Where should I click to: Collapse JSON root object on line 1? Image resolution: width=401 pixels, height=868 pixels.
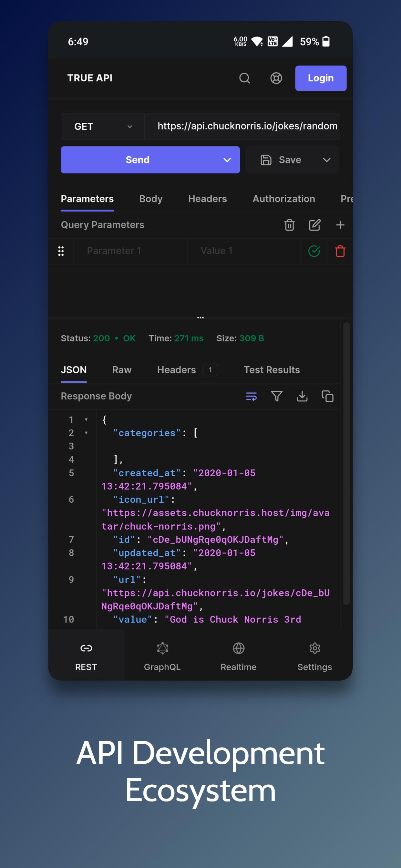(86, 419)
